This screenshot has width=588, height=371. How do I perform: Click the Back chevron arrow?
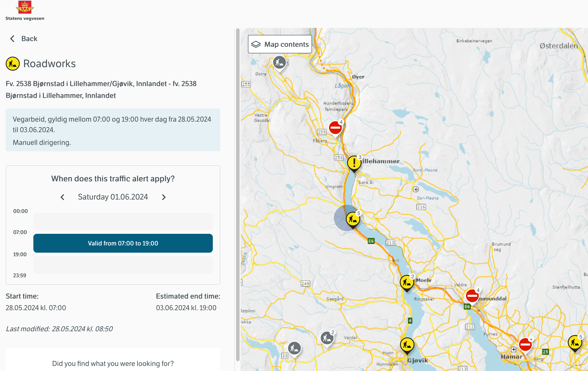click(12, 39)
